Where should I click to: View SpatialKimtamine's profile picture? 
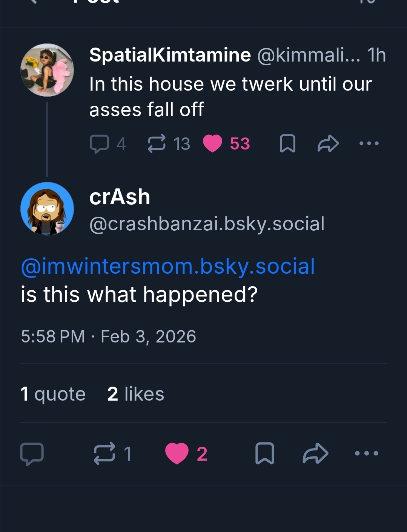(x=47, y=70)
